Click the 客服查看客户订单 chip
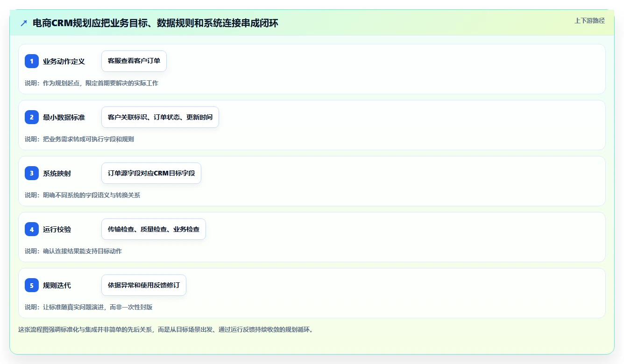624x364 pixels. click(x=134, y=61)
